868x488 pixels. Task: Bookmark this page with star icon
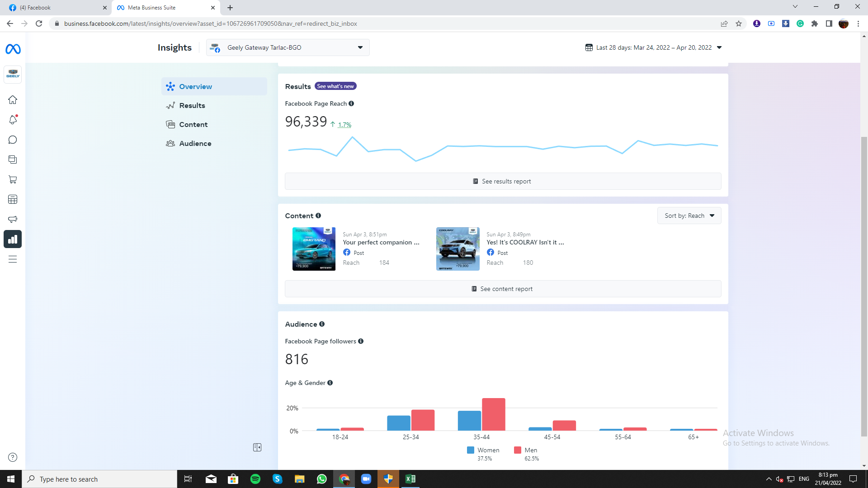point(739,23)
